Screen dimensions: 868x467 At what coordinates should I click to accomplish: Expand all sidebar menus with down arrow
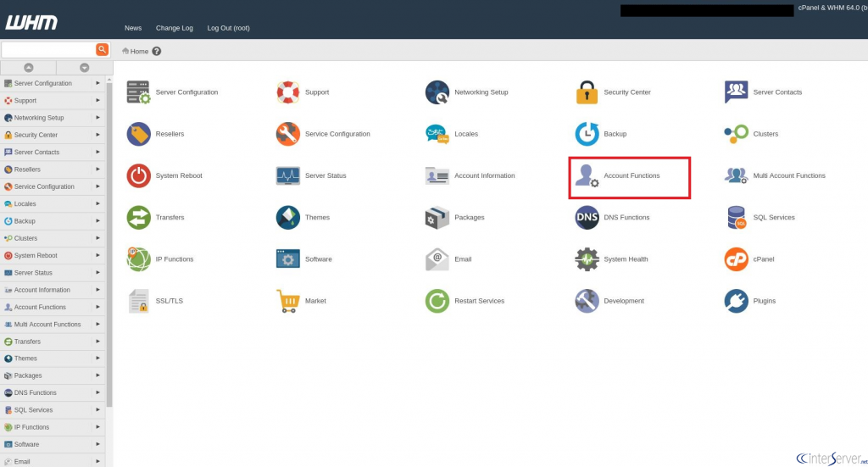tap(84, 68)
